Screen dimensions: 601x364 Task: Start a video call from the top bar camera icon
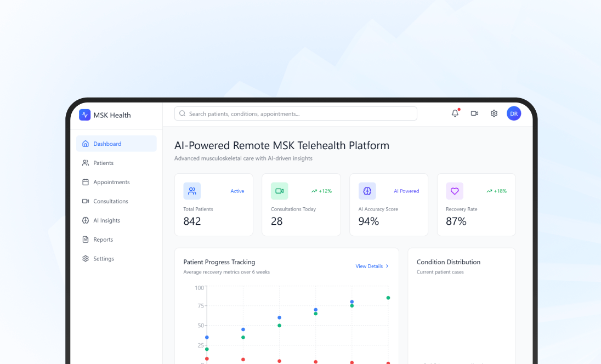[474, 113]
